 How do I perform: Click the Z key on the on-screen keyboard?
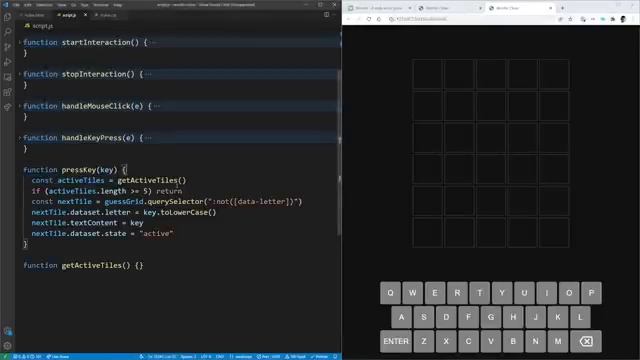(x=424, y=341)
